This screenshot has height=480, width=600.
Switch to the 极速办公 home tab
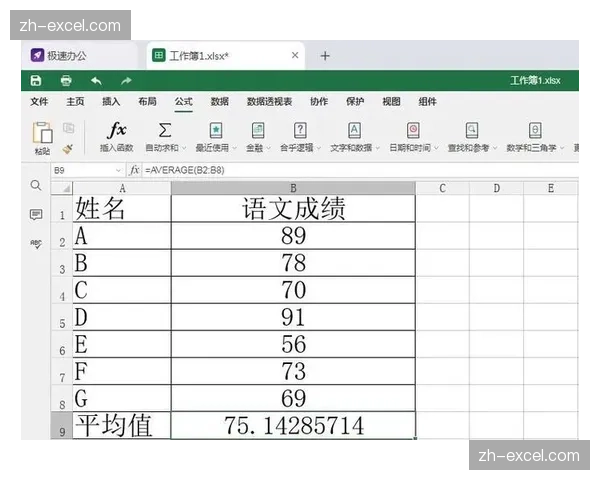(79, 56)
